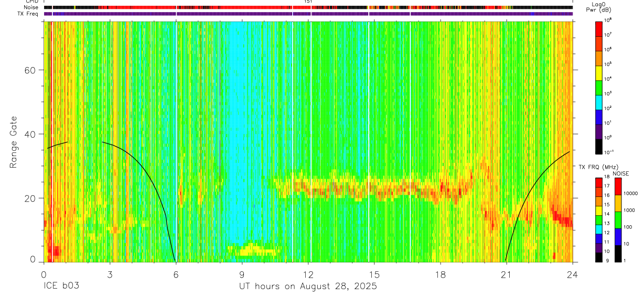The height and width of the screenshot is (297, 644).
Task: Click the blue 10–100 segment of the NOISE colorbar
Action: coord(618,237)
